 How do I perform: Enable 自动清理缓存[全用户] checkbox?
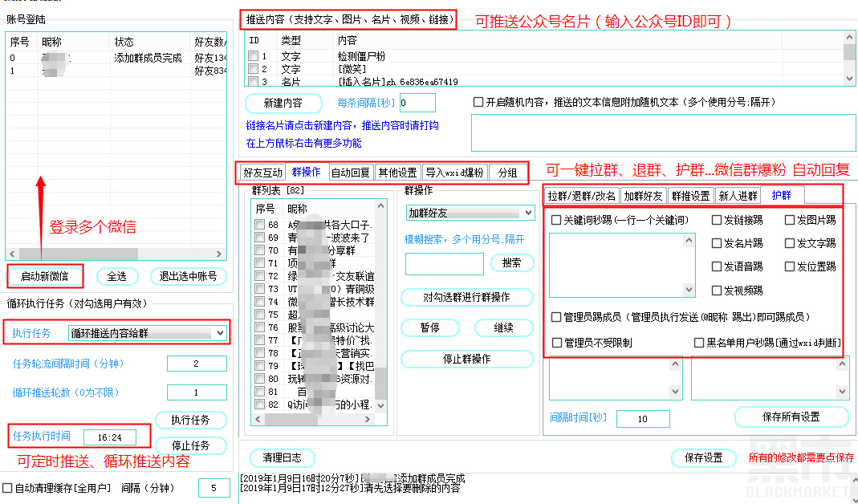point(8,488)
